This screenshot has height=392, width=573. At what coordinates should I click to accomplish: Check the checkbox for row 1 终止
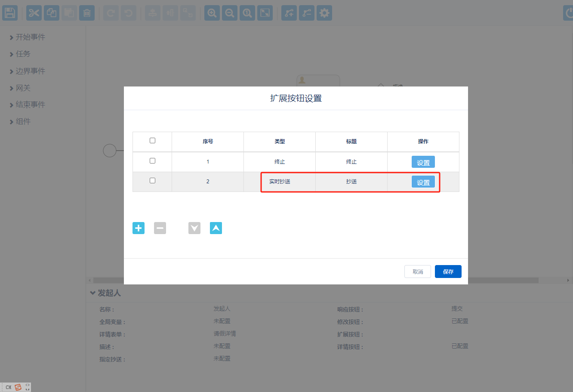click(152, 161)
